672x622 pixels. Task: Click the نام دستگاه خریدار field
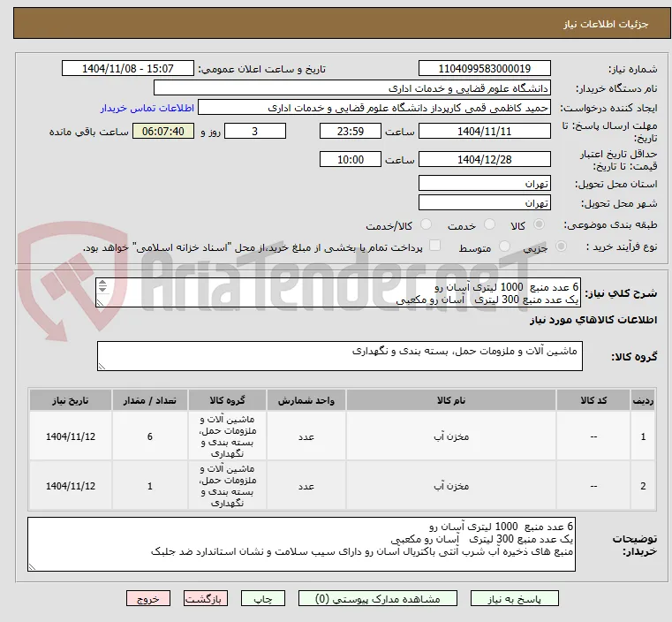click(x=351, y=87)
